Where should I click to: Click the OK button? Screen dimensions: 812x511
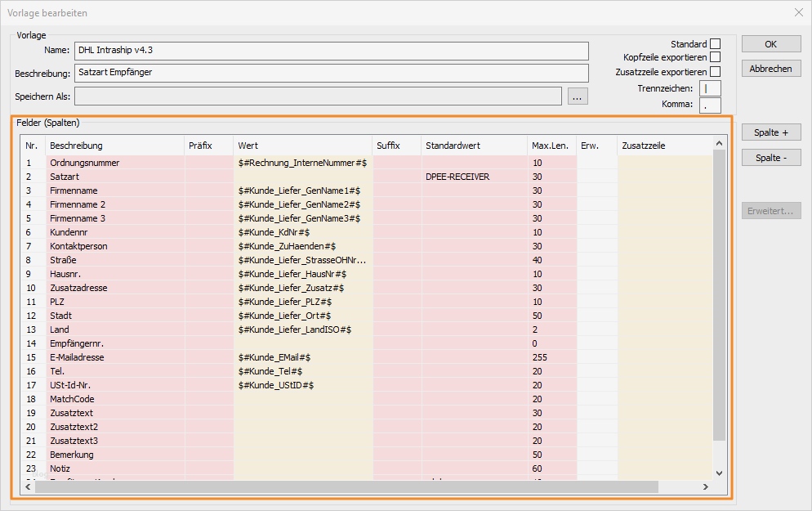click(x=770, y=44)
